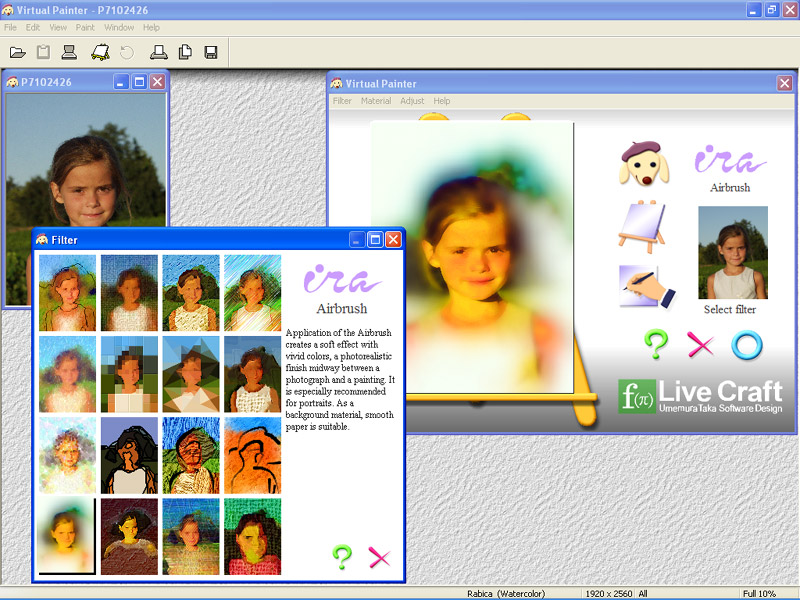Select first filter thumbnail in the top row

[67, 293]
